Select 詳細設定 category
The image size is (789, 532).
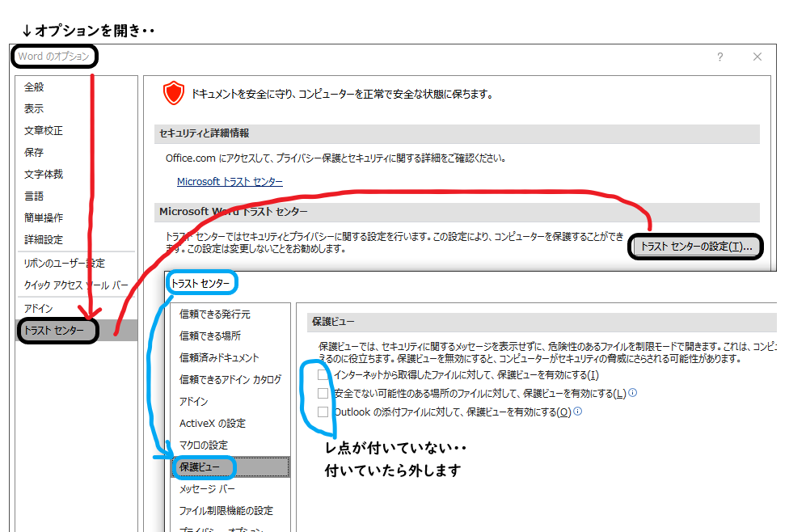click(x=44, y=240)
